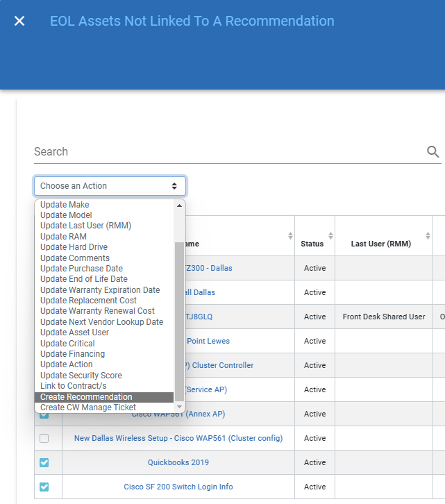
Task: Click the EOL Assets Not Linked title
Action: coord(192,21)
